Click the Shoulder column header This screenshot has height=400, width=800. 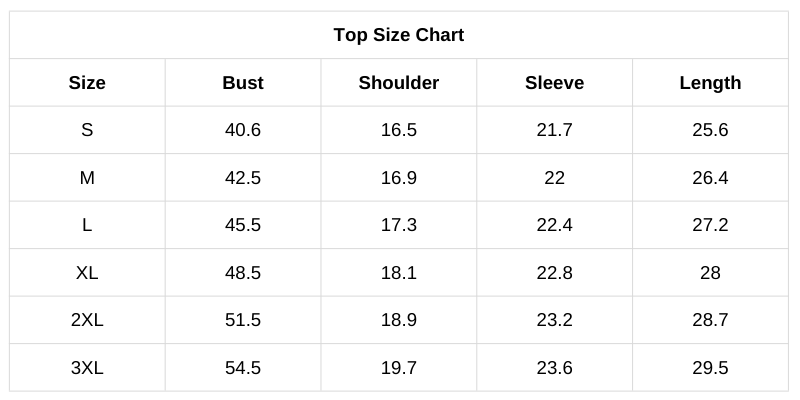[x=399, y=83]
